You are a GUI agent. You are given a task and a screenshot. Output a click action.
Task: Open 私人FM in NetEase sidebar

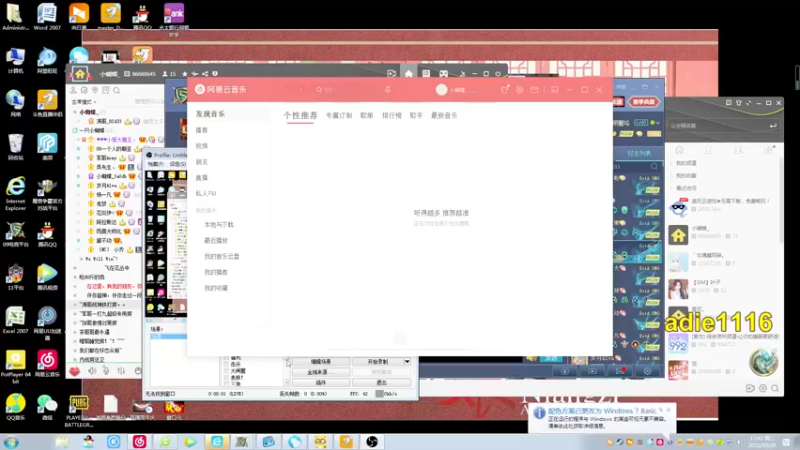tap(206, 193)
